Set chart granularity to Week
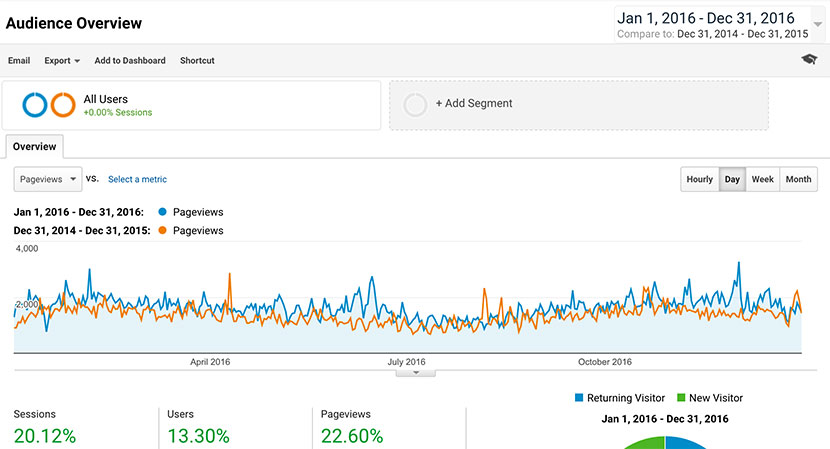Screen dimensions: 830x449 coord(762,179)
